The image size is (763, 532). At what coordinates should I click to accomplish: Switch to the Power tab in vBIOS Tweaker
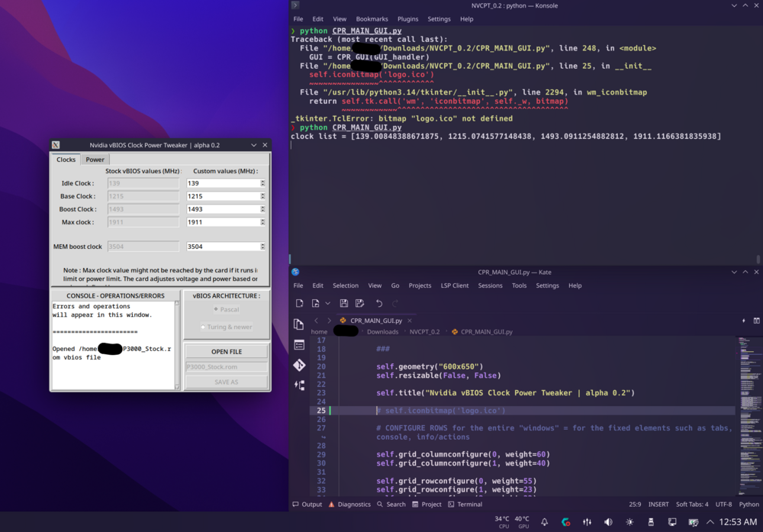(95, 160)
